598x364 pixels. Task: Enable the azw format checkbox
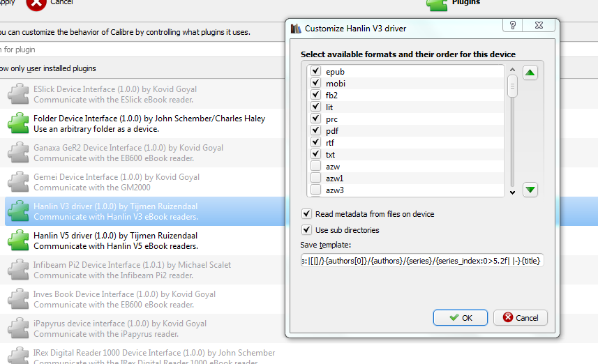315,166
